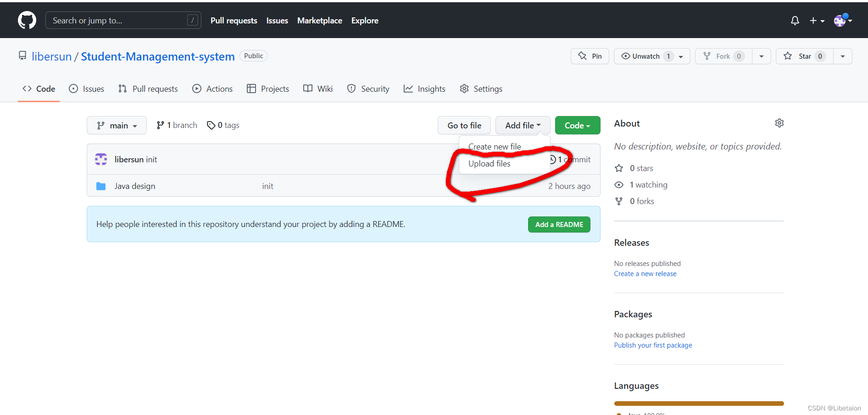This screenshot has width=868, height=415.
Task: Switch to the Issues tab
Action: 86,89
